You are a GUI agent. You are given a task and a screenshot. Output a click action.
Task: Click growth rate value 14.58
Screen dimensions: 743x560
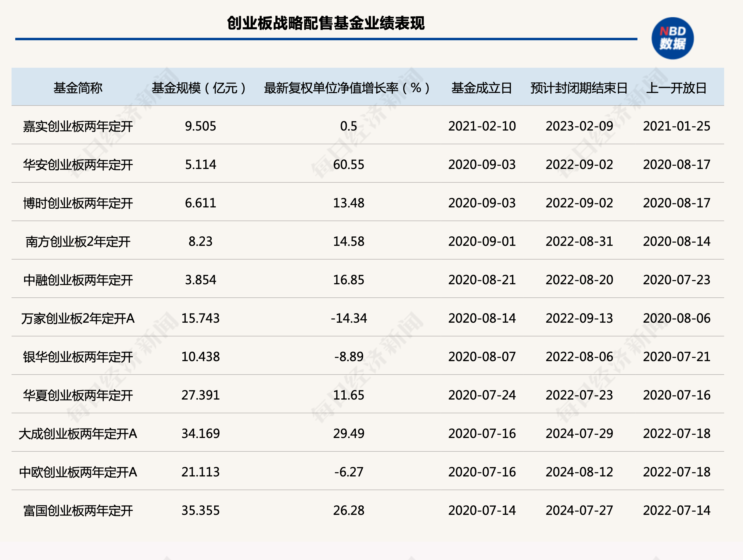tap(349, 242)
